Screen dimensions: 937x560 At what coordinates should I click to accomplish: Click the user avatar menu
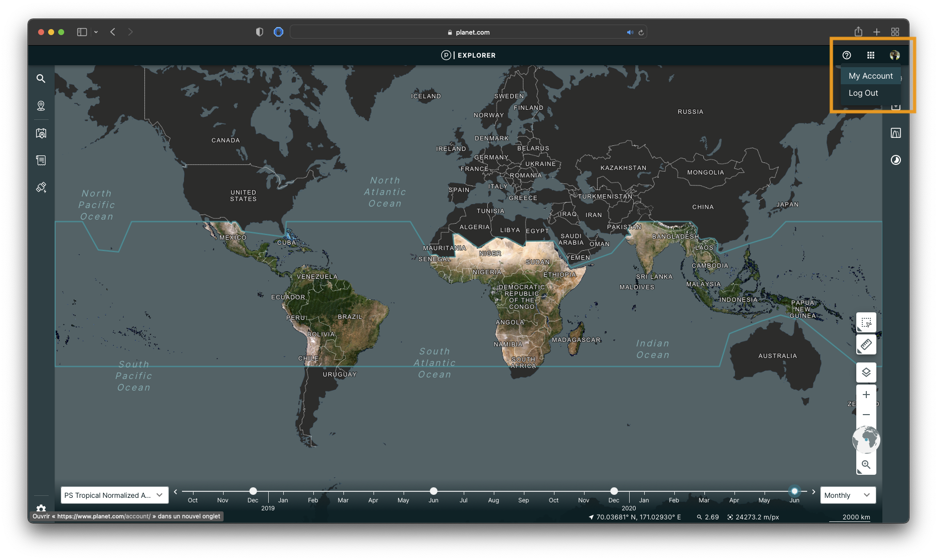[x=895, y=55]
